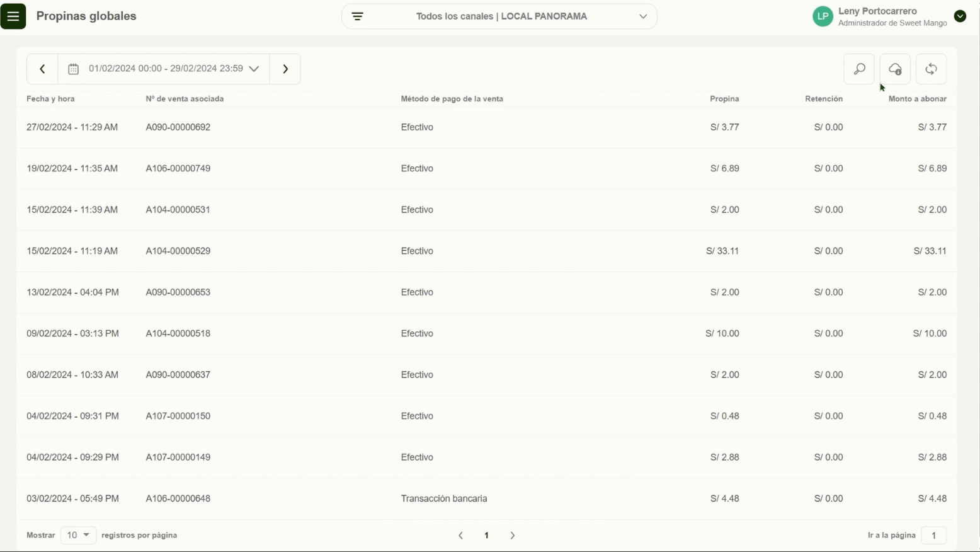This screenshot has height=552, width=980.
Task: Click 'Transacción bancaria' payment method cell
Action: pyautogui.click(x=444, y=498)
